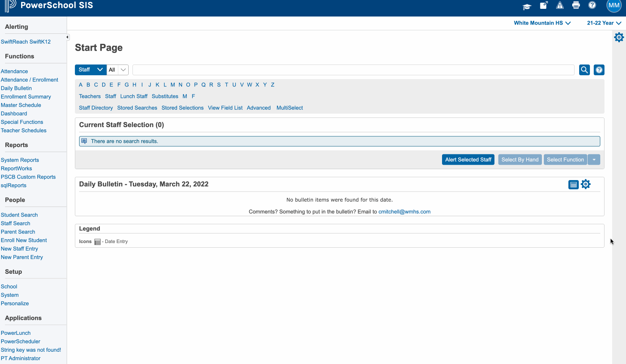Open PSCB Custom Reports sidebar link

28,177
